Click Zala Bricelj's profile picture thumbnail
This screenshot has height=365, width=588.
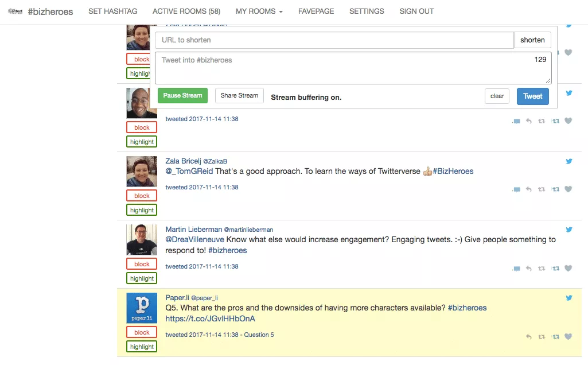point(142,171)
